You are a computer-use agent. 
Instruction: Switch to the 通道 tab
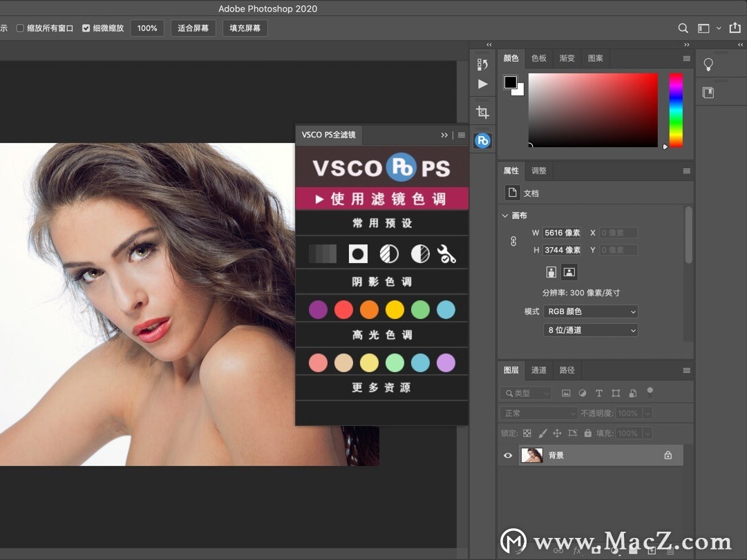click(x=539, y=370)
